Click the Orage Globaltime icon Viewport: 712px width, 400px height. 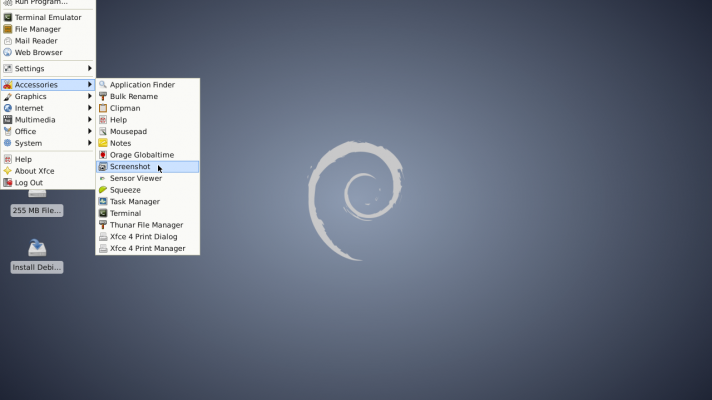[x=103, y=155]
